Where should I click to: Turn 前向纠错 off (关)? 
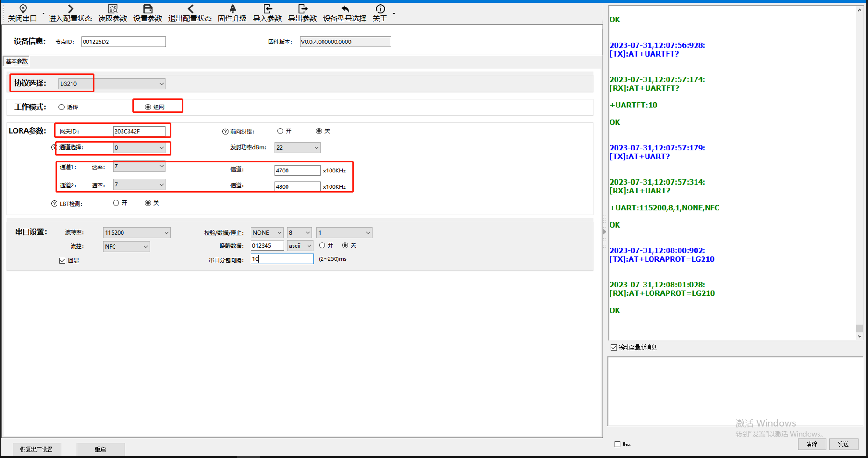[319, 131]
